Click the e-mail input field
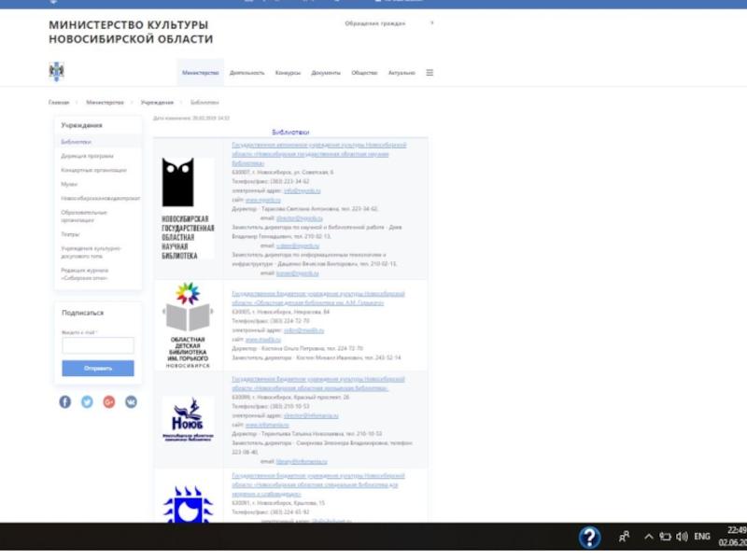Viewport: 747px width, 560px height. pos(98,345)
